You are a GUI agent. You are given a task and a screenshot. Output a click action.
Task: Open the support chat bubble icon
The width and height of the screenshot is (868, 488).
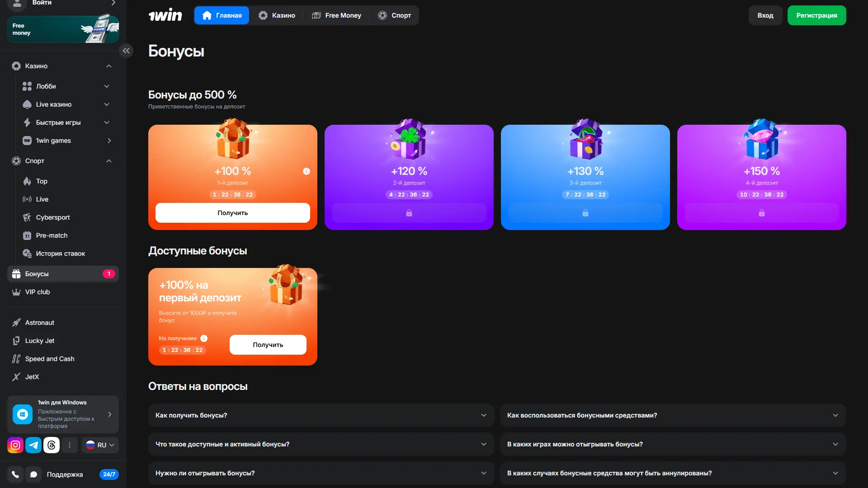33,474
